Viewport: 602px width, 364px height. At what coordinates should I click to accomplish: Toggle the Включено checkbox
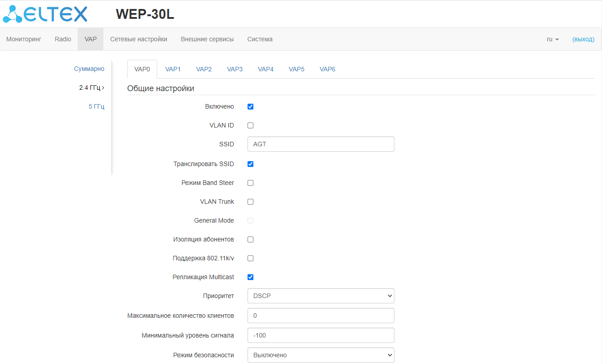[x=251, y=106]
